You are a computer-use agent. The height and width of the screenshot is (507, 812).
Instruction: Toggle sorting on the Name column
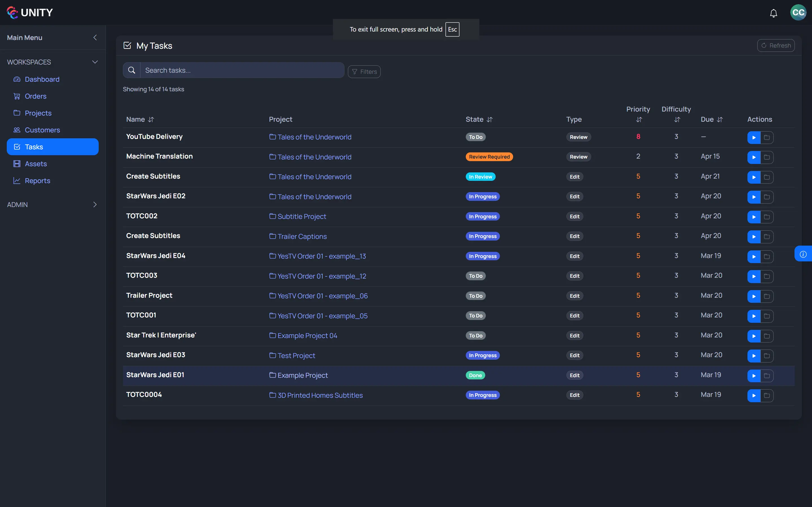[151, 119]
